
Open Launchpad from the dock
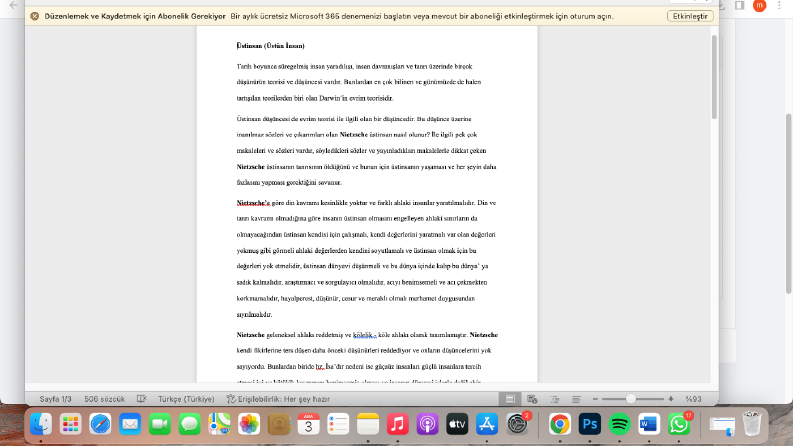pyautogui.click(x=70, y=424)
